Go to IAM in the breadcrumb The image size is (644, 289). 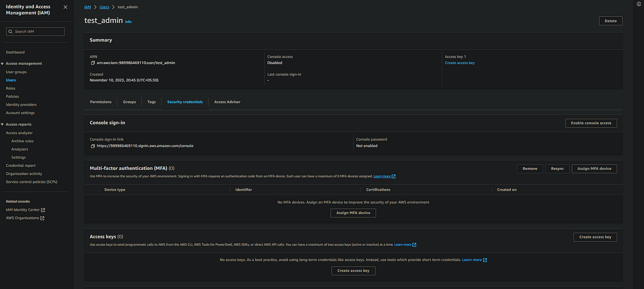(87, 7)
